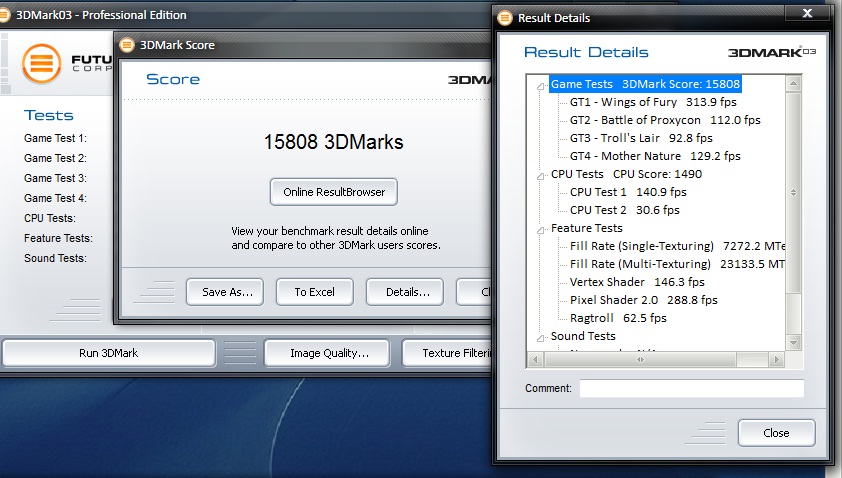Viewport: 842px width, 478px height.
Task: Click the tree scroll up arrow
Action: point(793,83)
